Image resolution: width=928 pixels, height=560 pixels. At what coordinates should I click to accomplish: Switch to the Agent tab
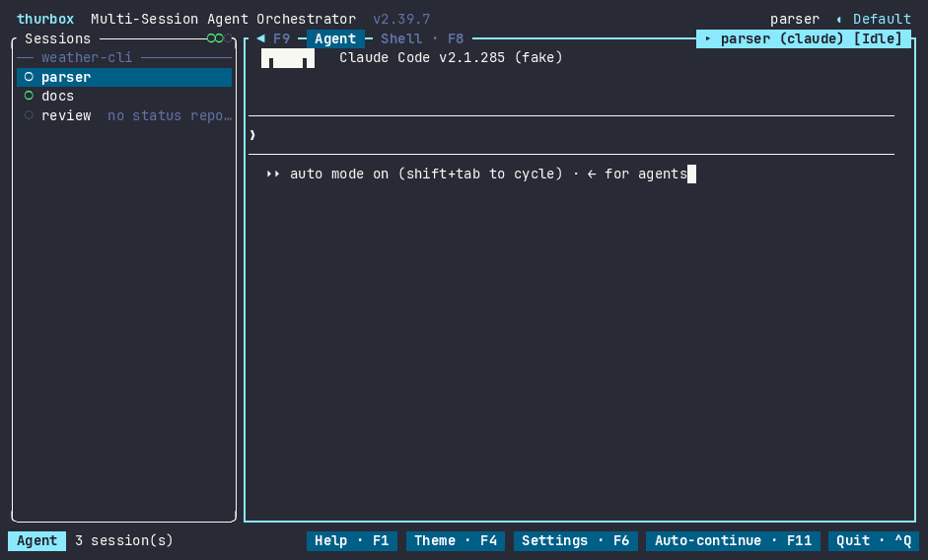point(335,39)
